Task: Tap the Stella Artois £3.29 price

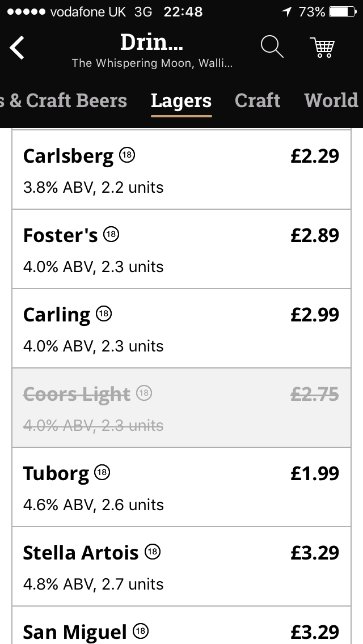Action: 315,553
